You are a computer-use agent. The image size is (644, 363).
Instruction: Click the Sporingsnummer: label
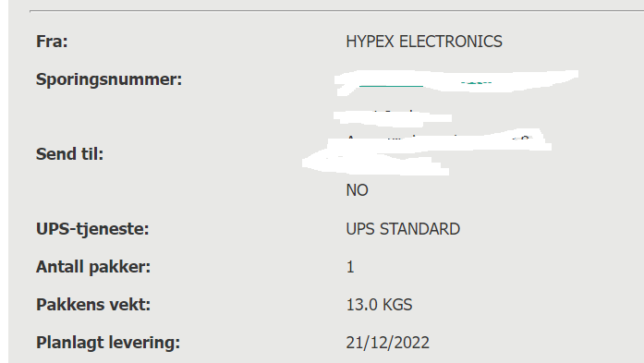pos(109,79)
